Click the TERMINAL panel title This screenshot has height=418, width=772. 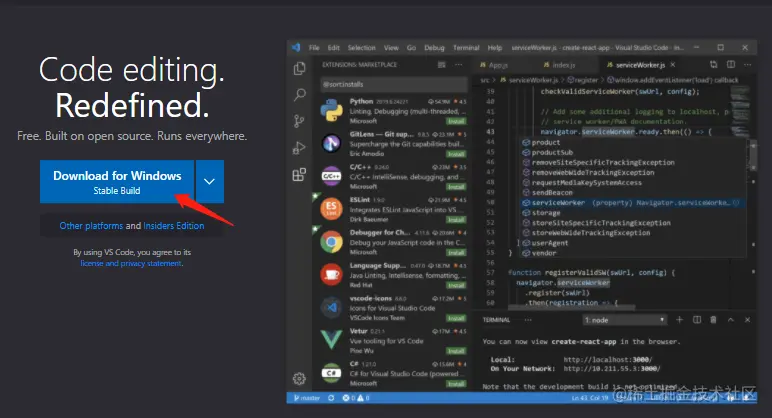click(496, 320)
